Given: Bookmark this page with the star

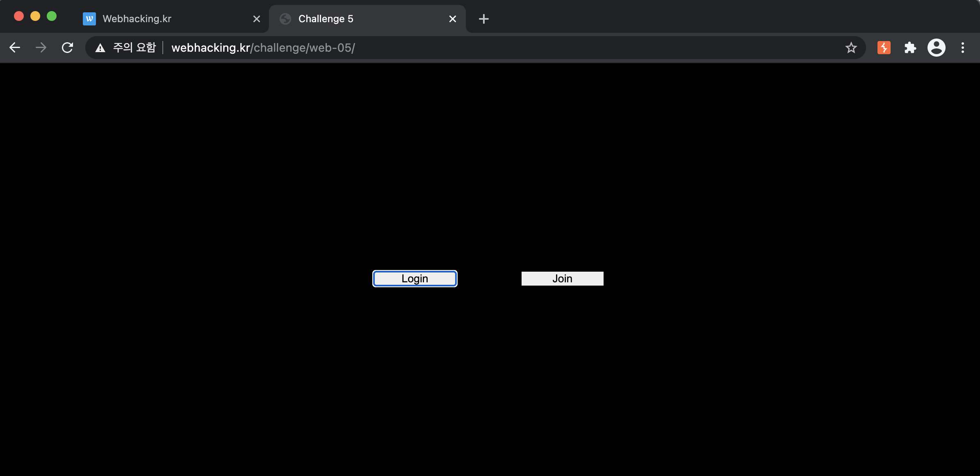Looking at the screenshot, I should point(851,48).
